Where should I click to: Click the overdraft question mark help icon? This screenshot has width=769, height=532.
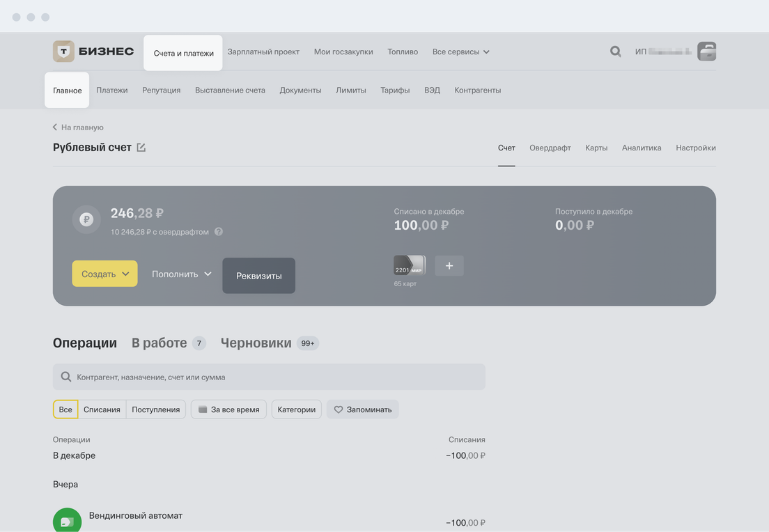tap(219, 232)
